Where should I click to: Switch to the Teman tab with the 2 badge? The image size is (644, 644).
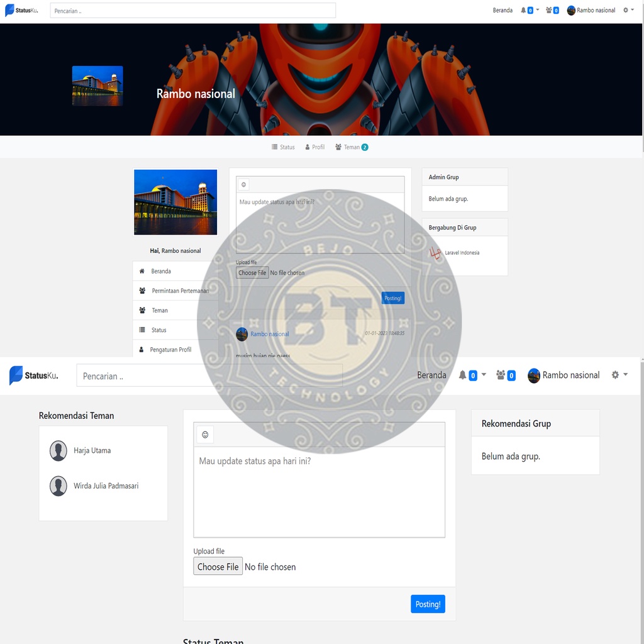click(x=352, y=147)
